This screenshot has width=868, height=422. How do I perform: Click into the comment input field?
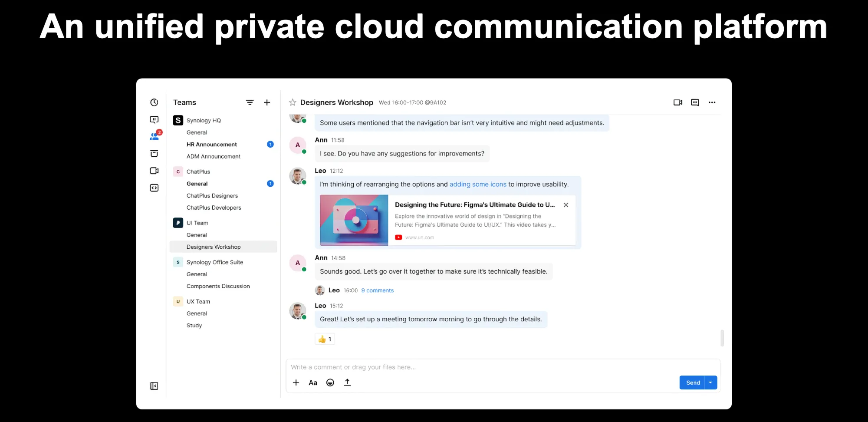tap(477, 367)
